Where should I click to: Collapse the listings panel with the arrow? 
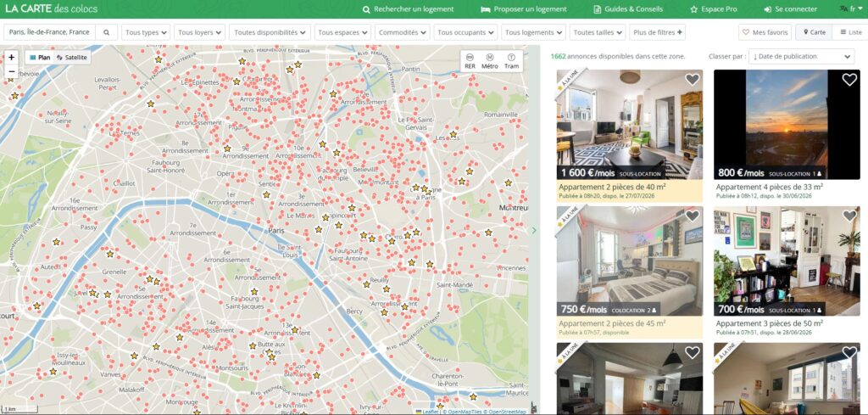(x=534, y=230)
